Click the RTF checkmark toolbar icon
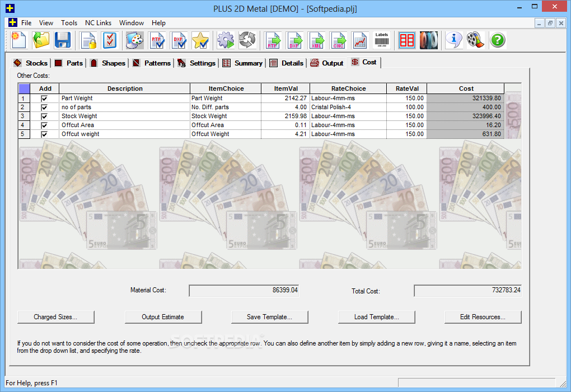571x392 pixels. [x=157, y=40]
